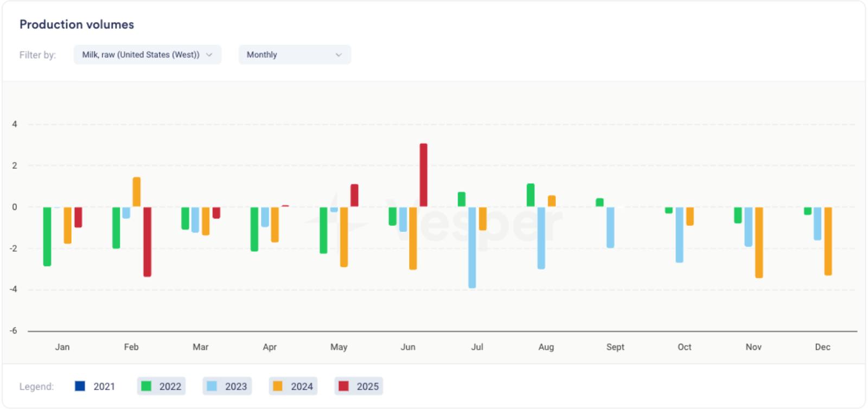Click the red May 2025 bar
Screen dimensions: 868x410
click(x=354, y=195)
